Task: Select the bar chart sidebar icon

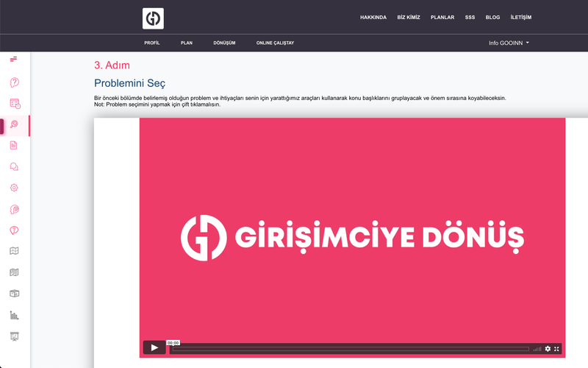Action: tap(14, 315)
